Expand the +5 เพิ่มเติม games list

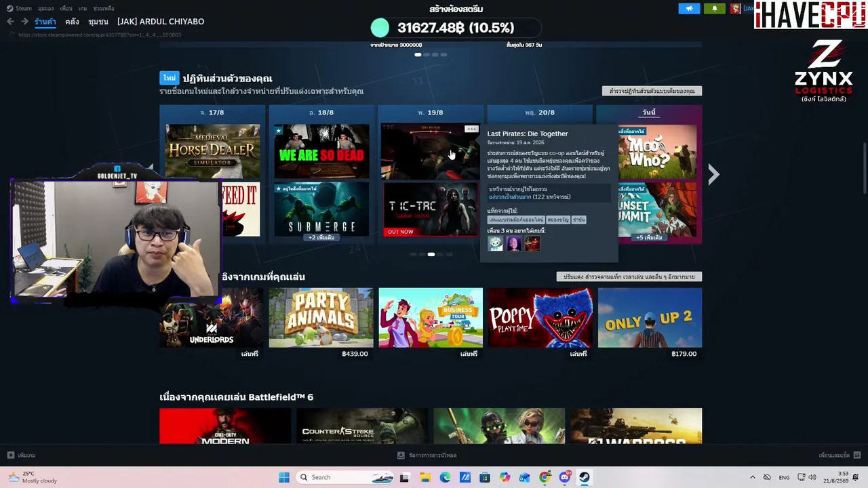[649, 238]
